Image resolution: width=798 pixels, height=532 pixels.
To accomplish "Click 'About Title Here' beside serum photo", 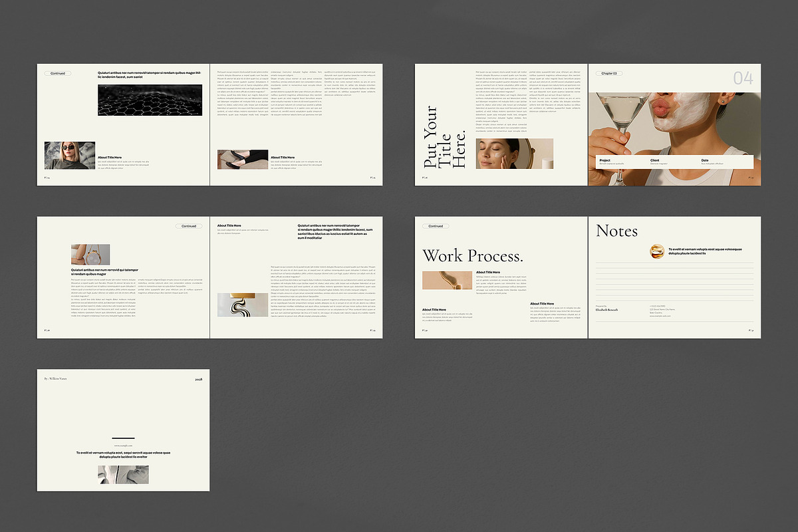I will 488,273.
